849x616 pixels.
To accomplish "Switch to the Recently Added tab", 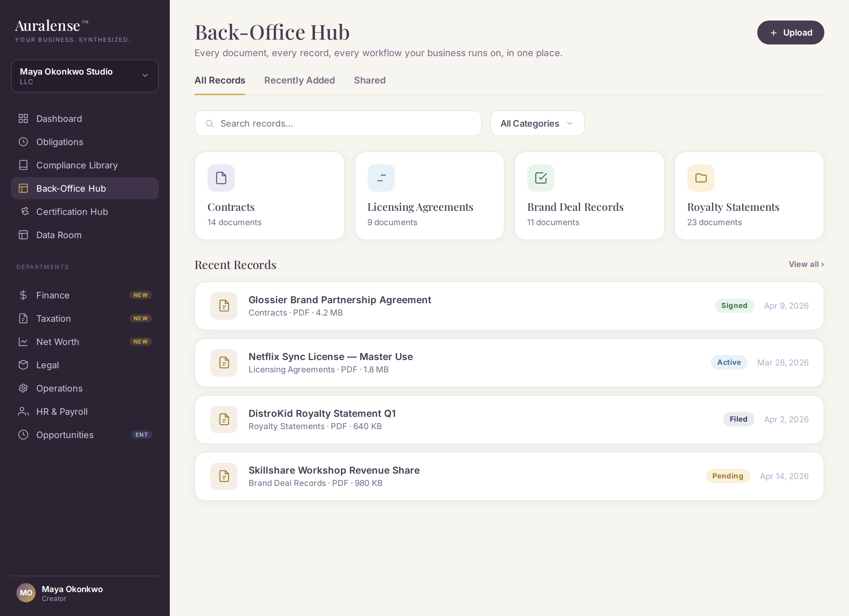I will 300,80.
